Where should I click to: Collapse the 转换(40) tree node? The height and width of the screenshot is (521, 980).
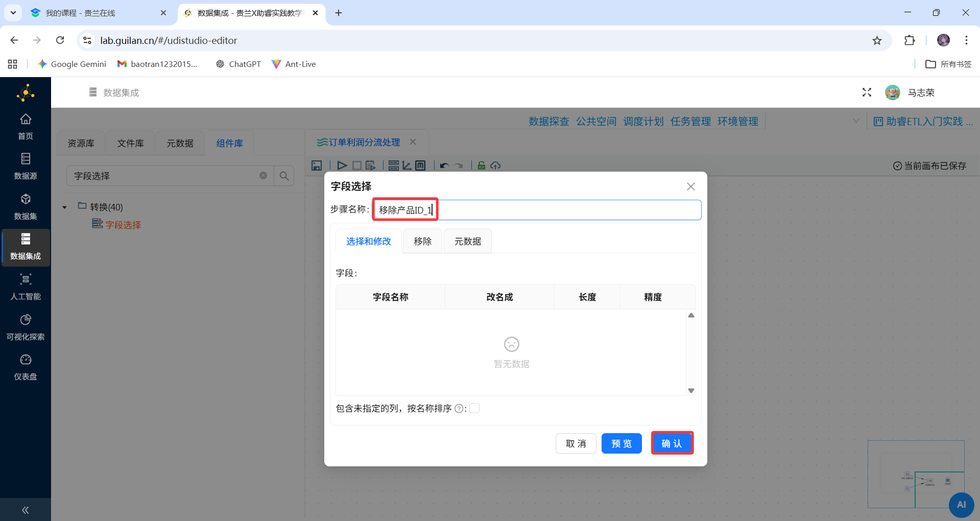click(64, 207)
